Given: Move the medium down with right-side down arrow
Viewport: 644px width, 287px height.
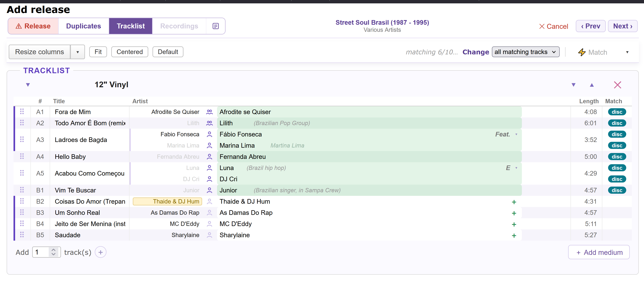Looking at the screenshot, I should pos(573,85).
